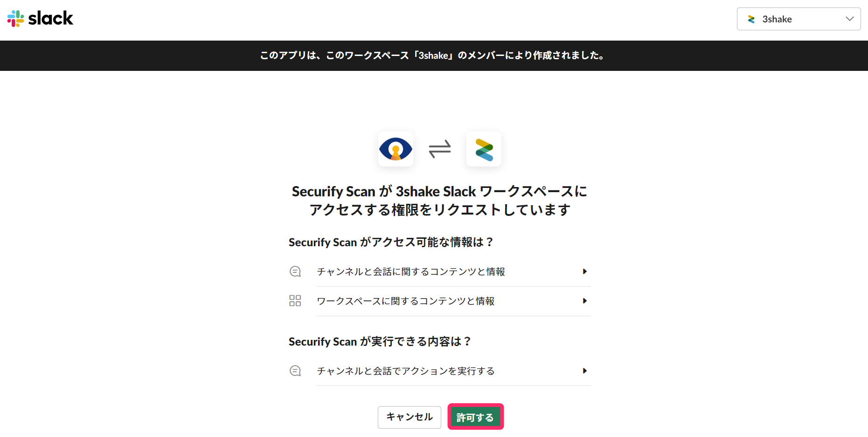
Task: Click chat bubble icon beside チャンネルと会話でアクション
Action: 295,371
